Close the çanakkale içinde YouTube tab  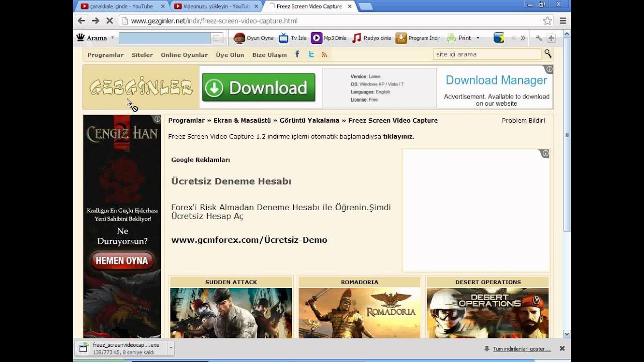(x=163, y=7)
